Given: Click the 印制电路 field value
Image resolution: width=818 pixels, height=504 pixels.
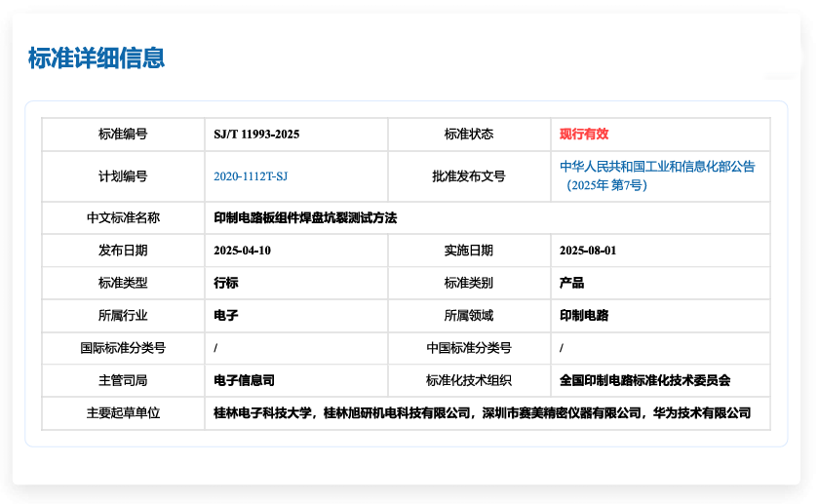Looking at the screenshot, I should 584,315.
